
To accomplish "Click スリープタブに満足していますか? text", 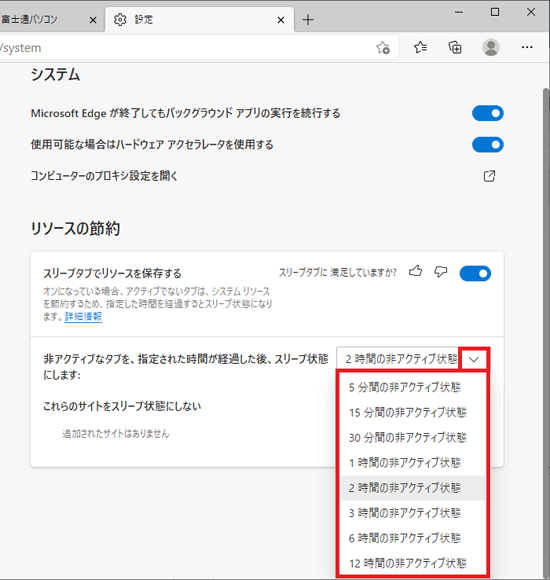I will click(338, 273).
